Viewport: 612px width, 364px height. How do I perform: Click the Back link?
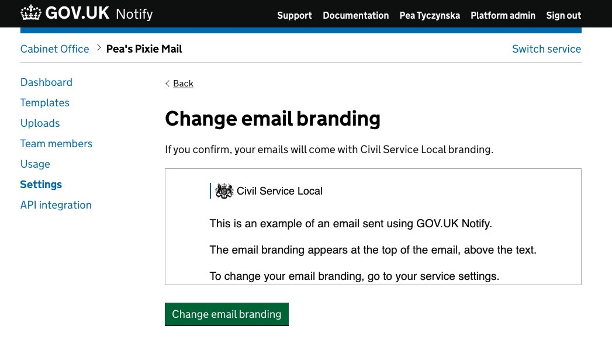click(183, 84)
